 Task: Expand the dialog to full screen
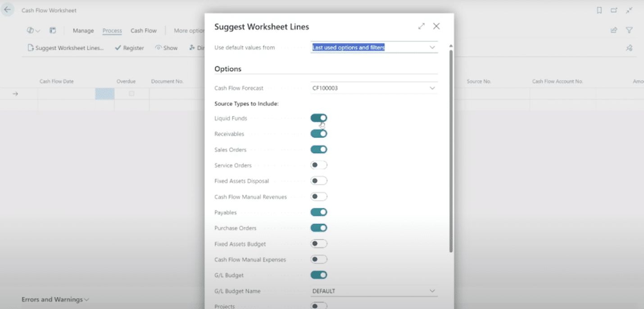(x=421, y=27)
